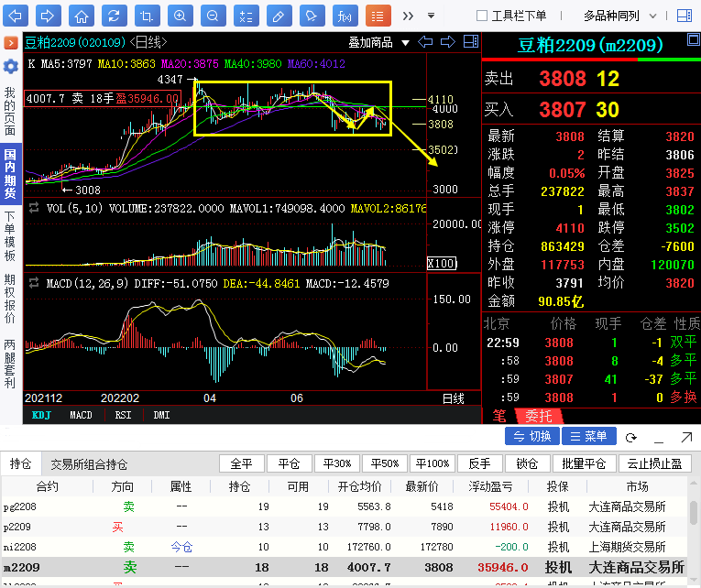Zoom out of the chart
Viewport: 701px width, 588px height.
coord(212,16)
